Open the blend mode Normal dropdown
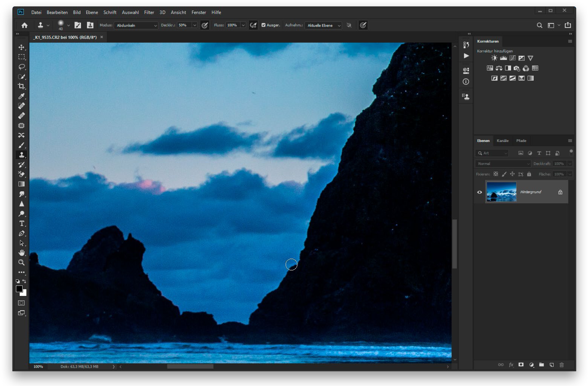This screenshot has width=588, height=386. coord(503,164)
